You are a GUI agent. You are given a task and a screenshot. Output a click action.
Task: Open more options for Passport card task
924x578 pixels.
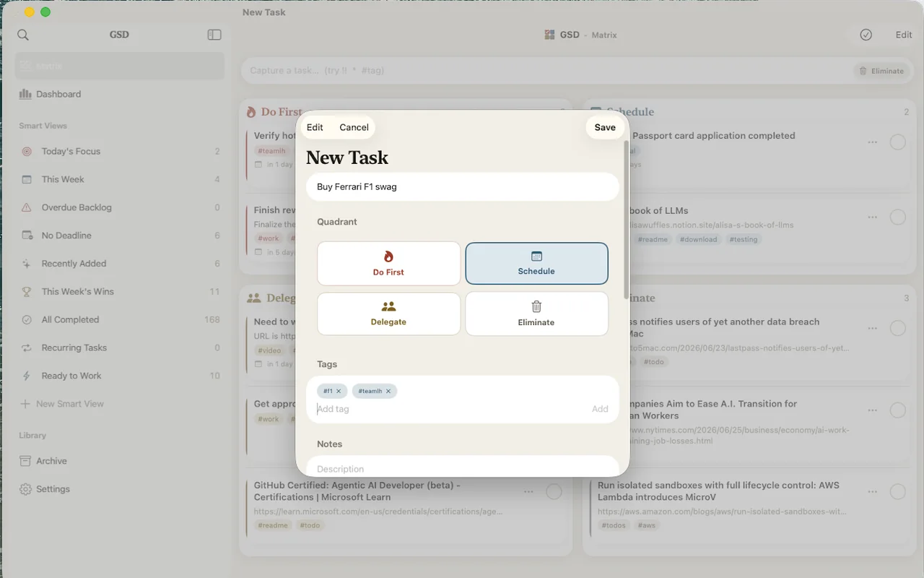(x=873, y=142)
